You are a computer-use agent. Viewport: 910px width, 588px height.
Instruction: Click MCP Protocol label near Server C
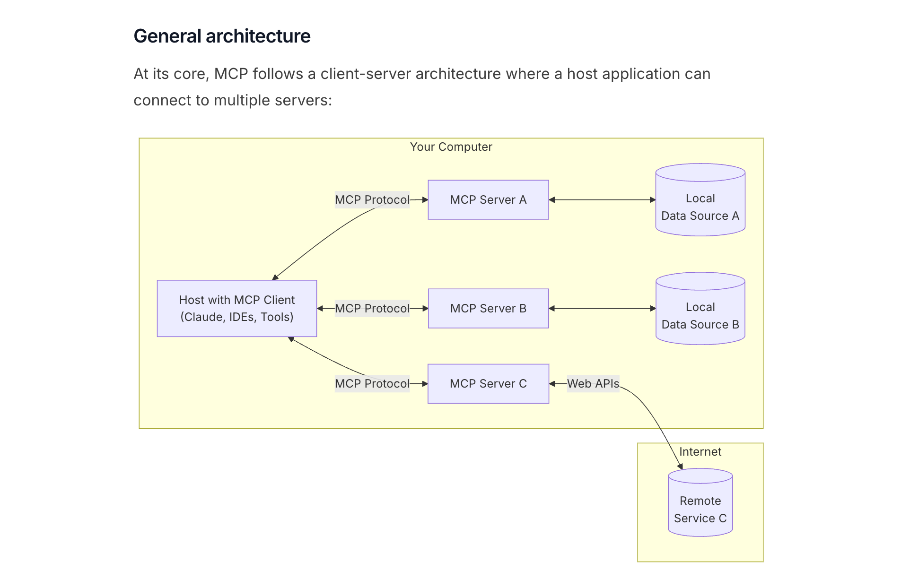coord(372,384)
